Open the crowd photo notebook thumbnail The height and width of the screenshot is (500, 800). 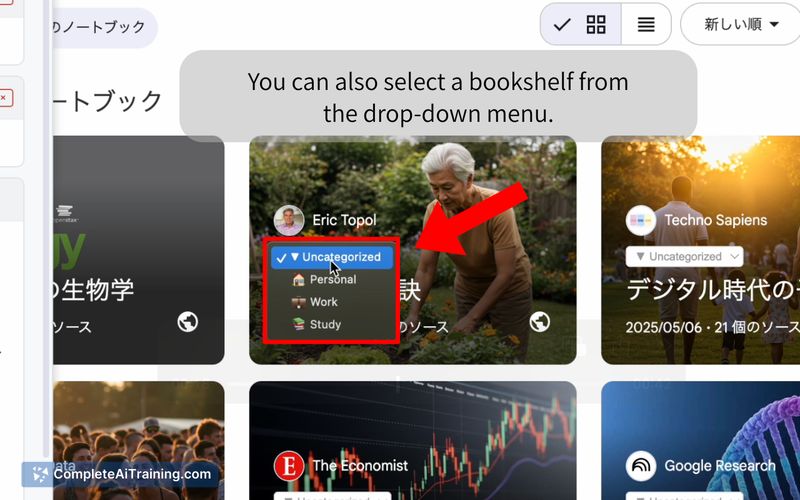(x=138, y=441)
